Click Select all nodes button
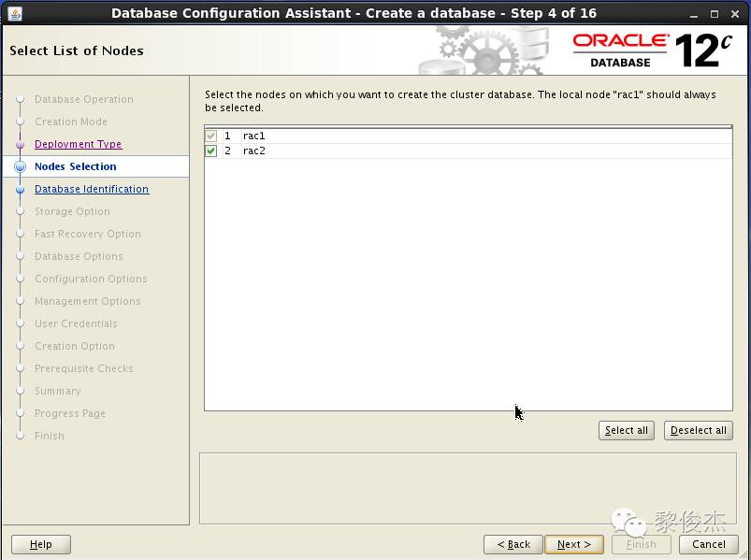 (x=626, y=430)
